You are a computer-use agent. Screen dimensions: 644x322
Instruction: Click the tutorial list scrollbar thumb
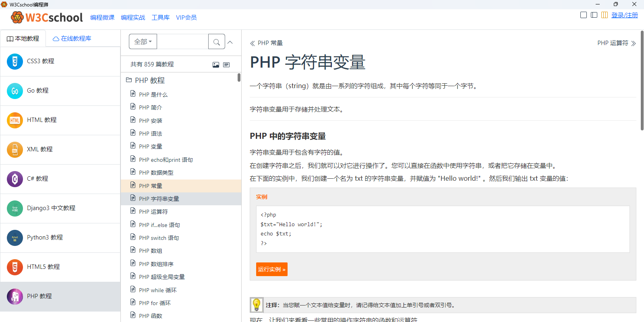click(239, 77)
